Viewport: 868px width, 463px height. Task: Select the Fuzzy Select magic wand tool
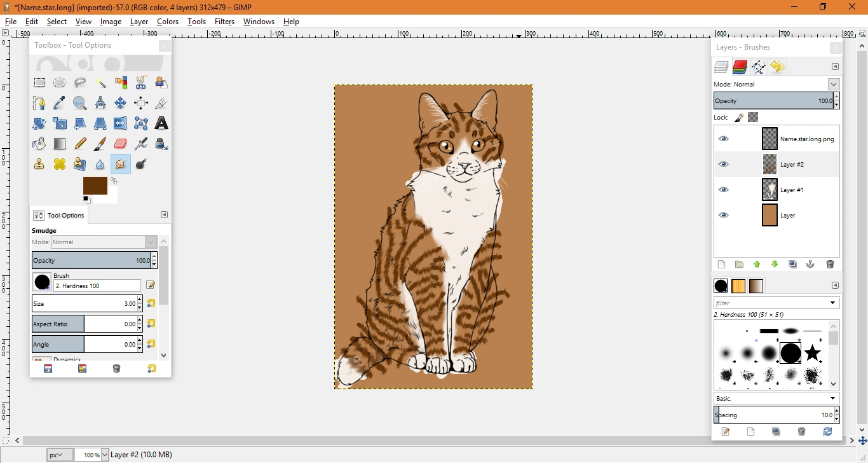coord(100,83)
